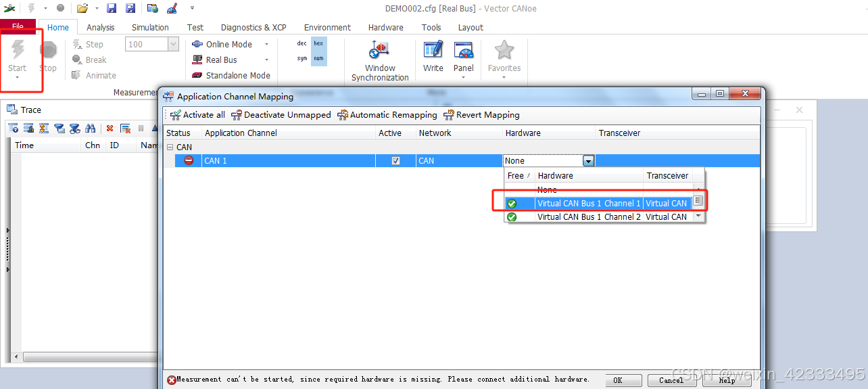
Task: Toggle dec number format
Action: (302, 43)
